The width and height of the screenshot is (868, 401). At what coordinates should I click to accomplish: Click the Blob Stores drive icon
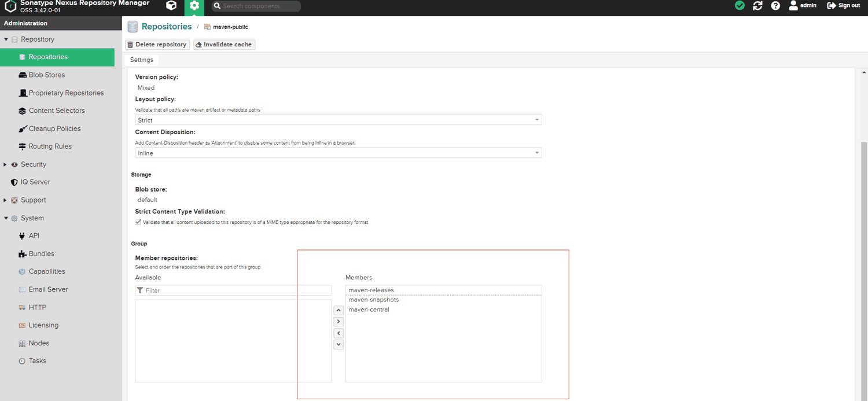[23, 75]
